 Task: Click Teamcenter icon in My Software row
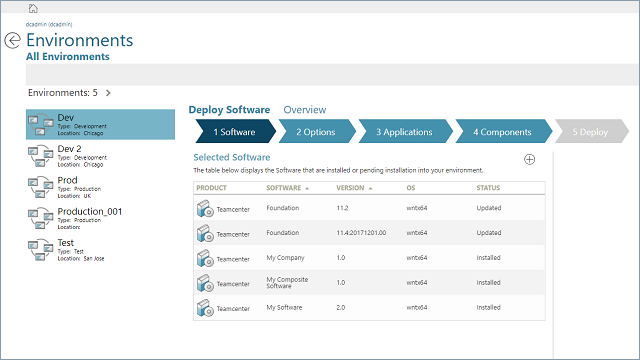pos(205,308)
